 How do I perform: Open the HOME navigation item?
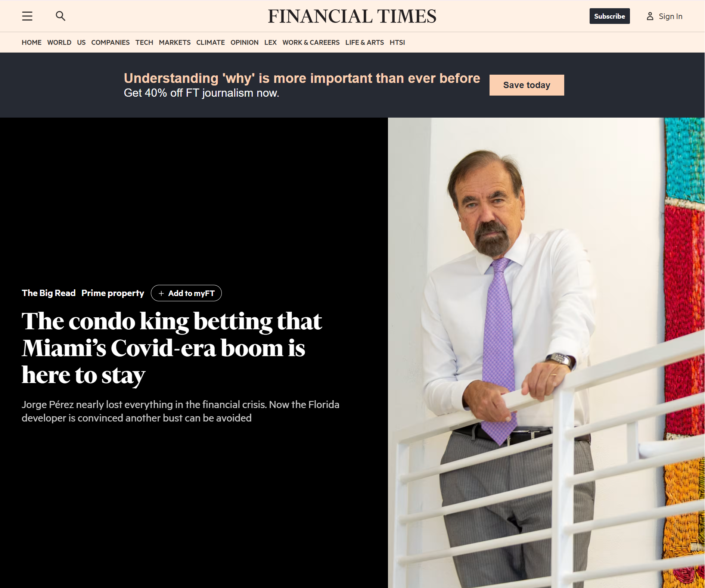(31, 43)
